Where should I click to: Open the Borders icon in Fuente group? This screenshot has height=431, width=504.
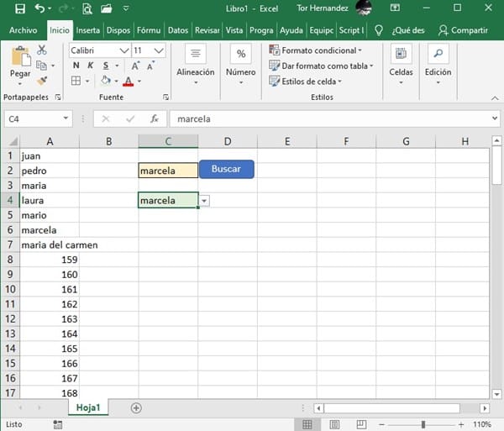pos(76,81)
